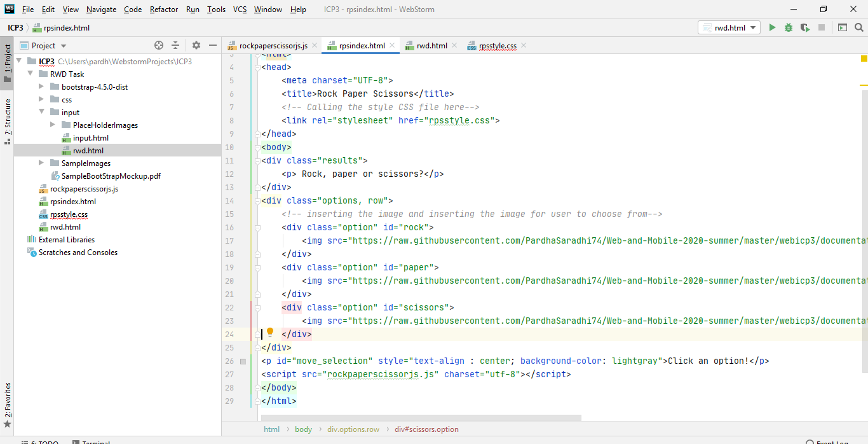This screenshot has width=868, height=444.
Task: Expand the css folder arrow
Action: point(41,99)
